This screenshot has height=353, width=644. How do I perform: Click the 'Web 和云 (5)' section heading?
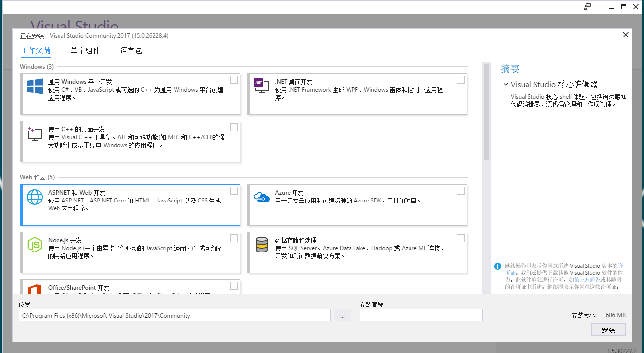[x=37, y=177]
